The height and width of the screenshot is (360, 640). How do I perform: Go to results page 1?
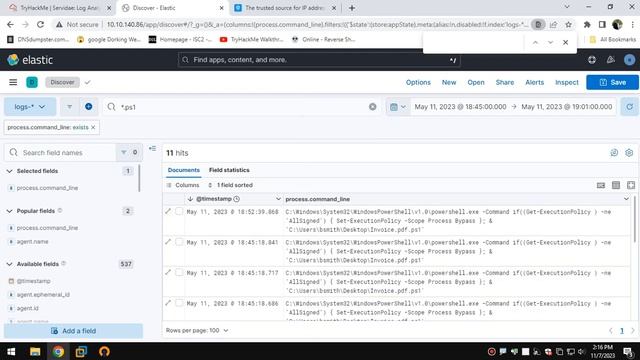point(622,331)
